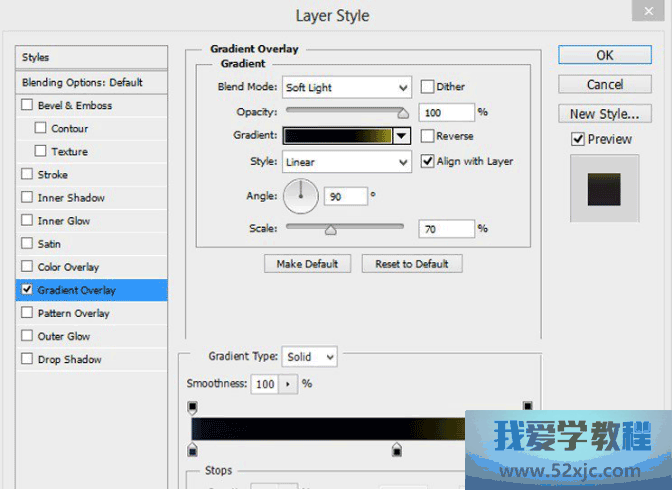The image size is (672, 490).
Task: Select the middle color stop below gradient bar
Action: (x=397, y=451)
